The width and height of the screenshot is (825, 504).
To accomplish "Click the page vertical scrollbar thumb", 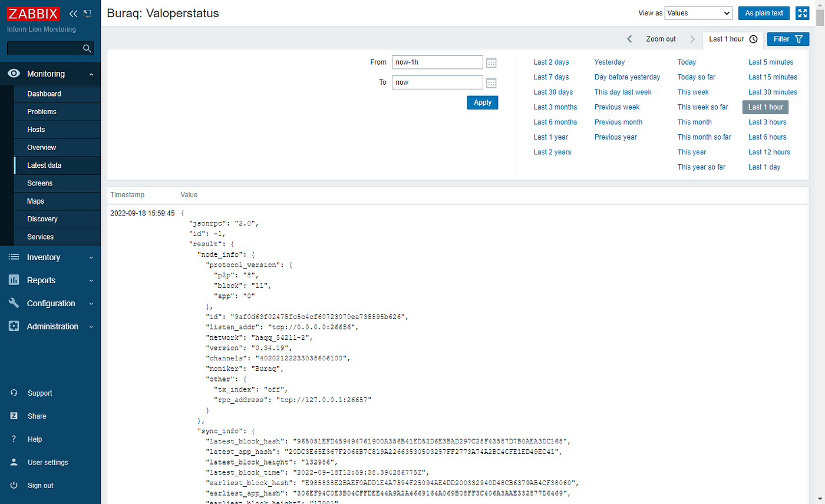I will (820, 17).
